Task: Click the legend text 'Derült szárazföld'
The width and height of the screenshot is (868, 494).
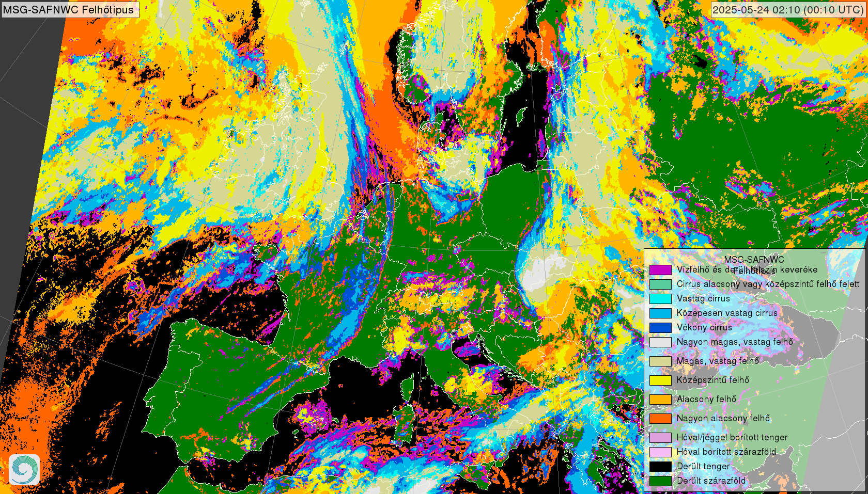Action: (x=711, y=481)
